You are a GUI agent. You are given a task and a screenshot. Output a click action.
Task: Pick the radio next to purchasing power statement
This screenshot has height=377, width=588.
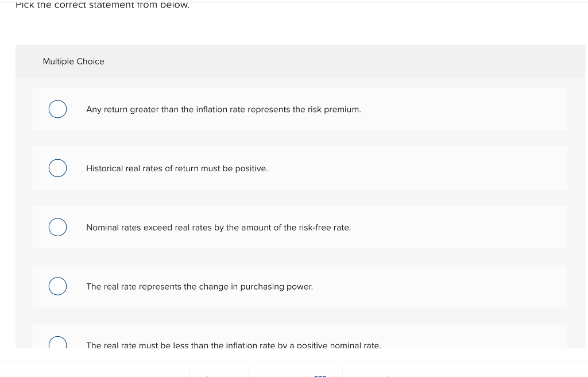[x=57, y=286]
